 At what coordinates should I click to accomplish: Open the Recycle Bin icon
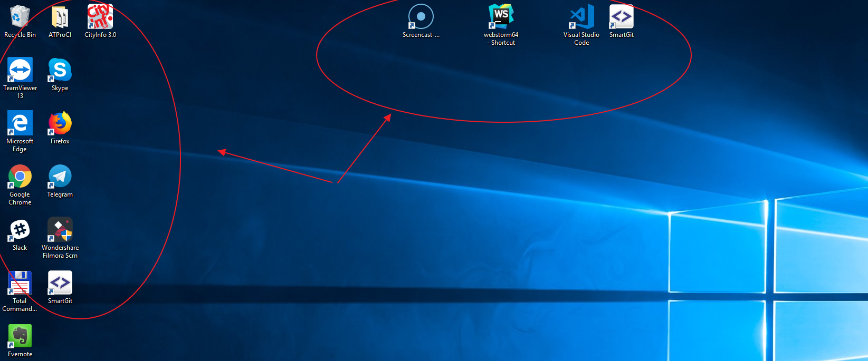click(20, 17)
